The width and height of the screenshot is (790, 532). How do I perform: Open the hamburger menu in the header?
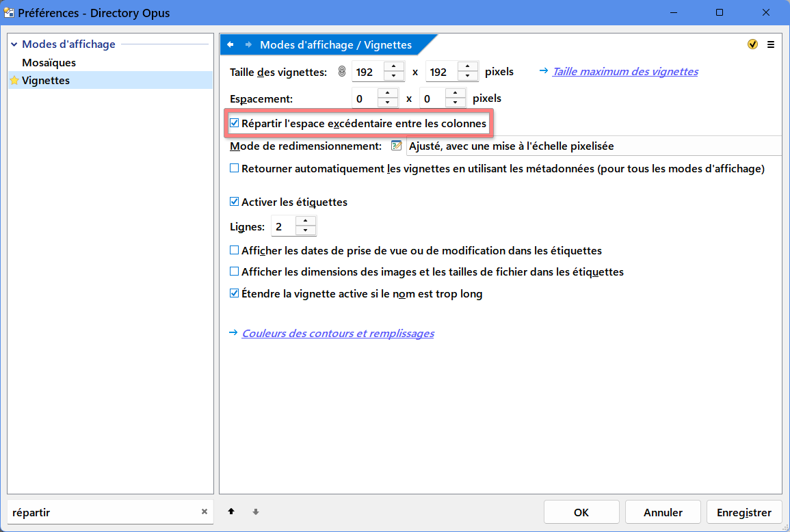(771, 45)
